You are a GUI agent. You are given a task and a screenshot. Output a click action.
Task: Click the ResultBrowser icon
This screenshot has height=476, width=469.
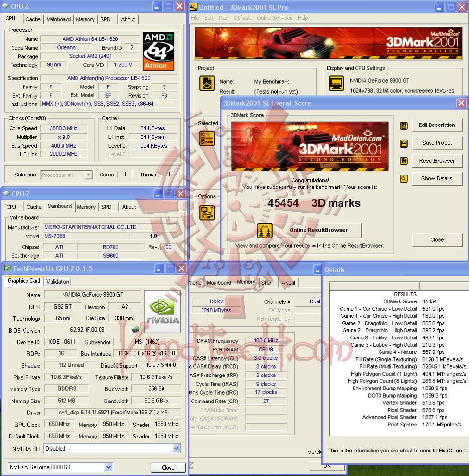(404, 161)
